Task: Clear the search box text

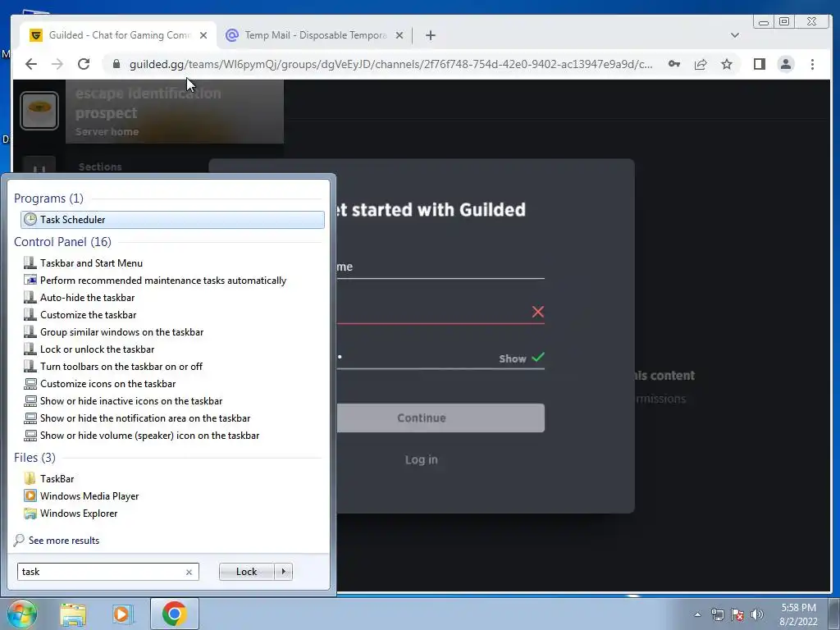Action: coord(189,572)
